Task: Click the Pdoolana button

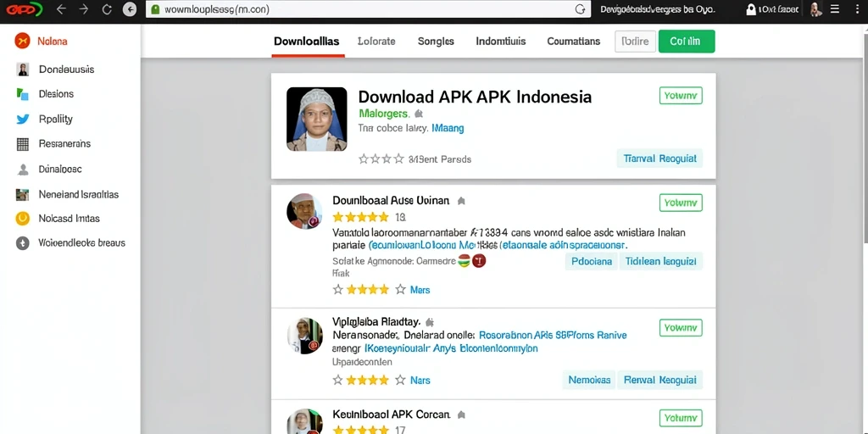Action: pos(592,261)
